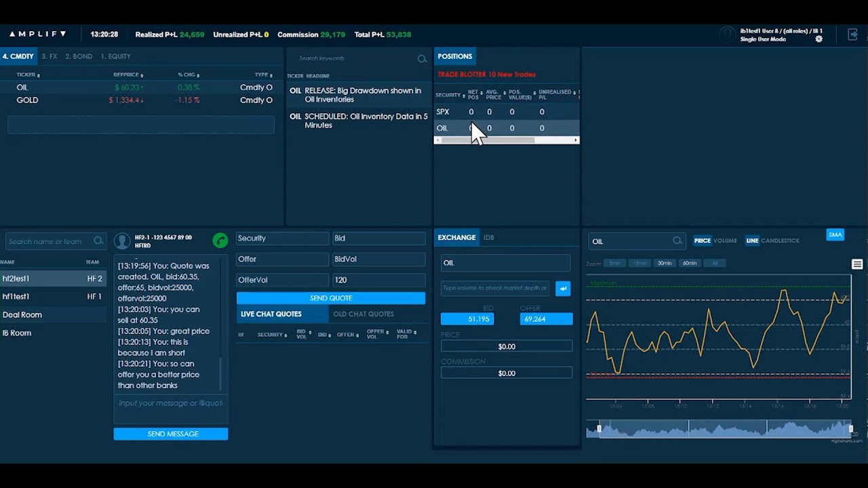Sort live quotes by BID VOL column

(303, 334)
